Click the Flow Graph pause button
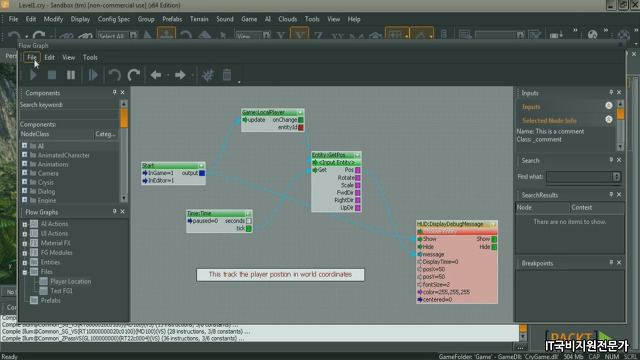 [71, 75]
